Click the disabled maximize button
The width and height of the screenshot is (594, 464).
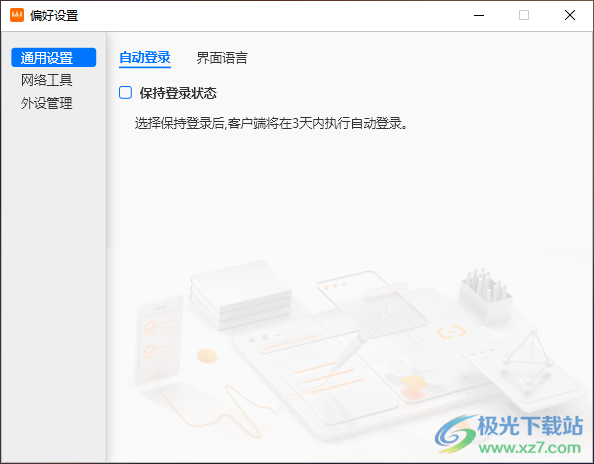coord(524,16)
